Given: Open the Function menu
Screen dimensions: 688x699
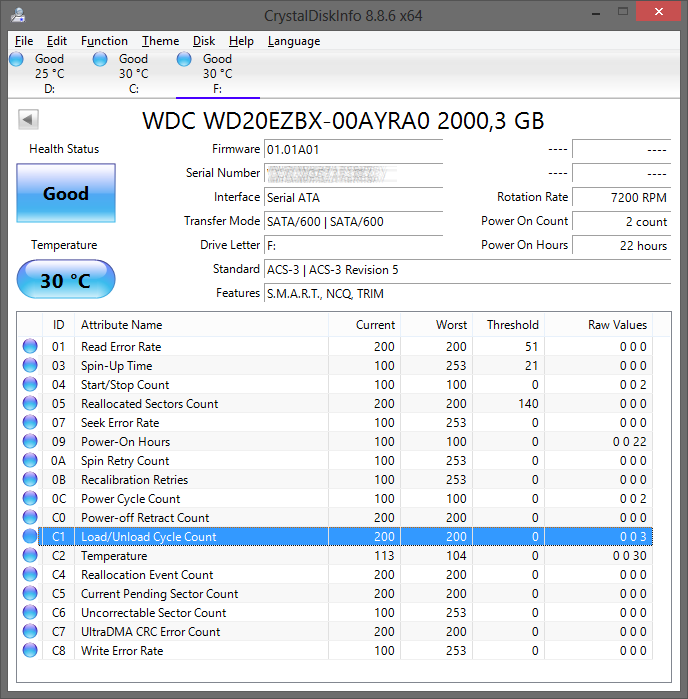Looking at the screenshot, I should click(x=104, y=41).
